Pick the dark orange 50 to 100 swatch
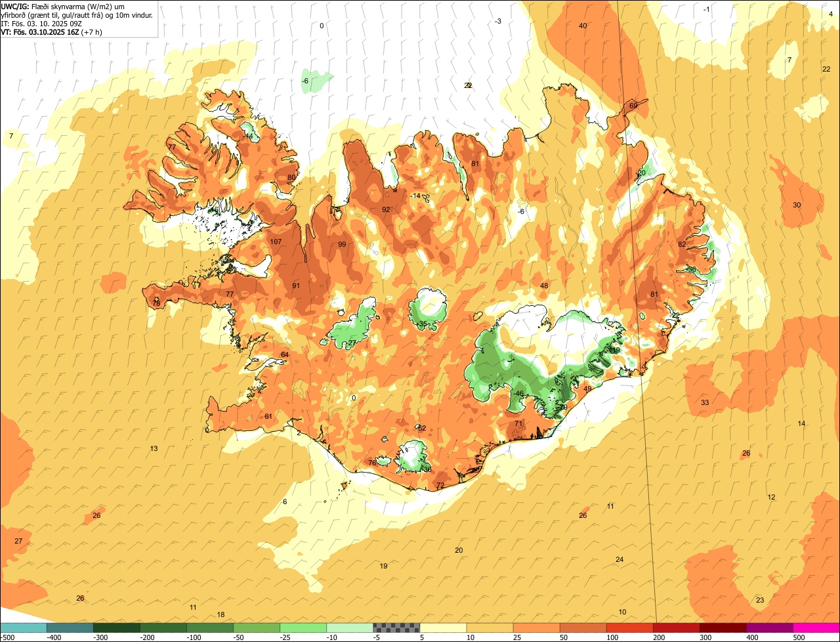Image resolution: width=840 pixels, height=642 pixels. [x=583, y=628]
